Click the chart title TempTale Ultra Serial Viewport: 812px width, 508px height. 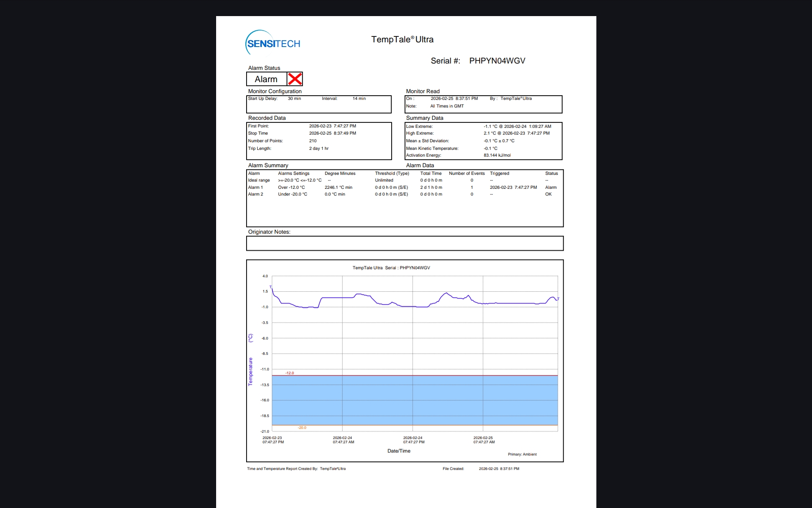[391, 268]
